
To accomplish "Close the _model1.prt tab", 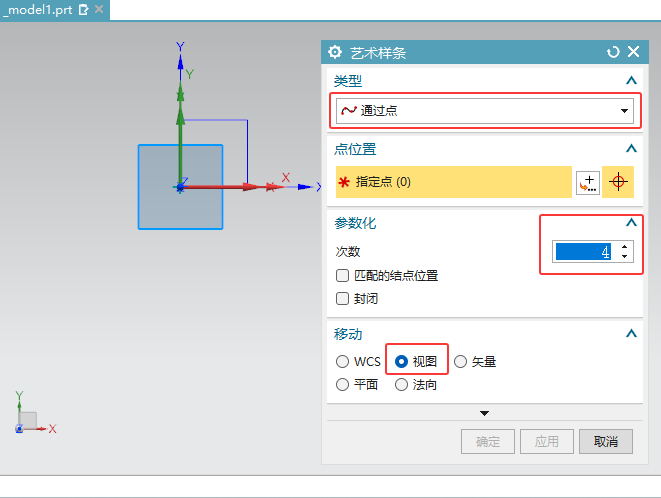I will tap(99, 9).
